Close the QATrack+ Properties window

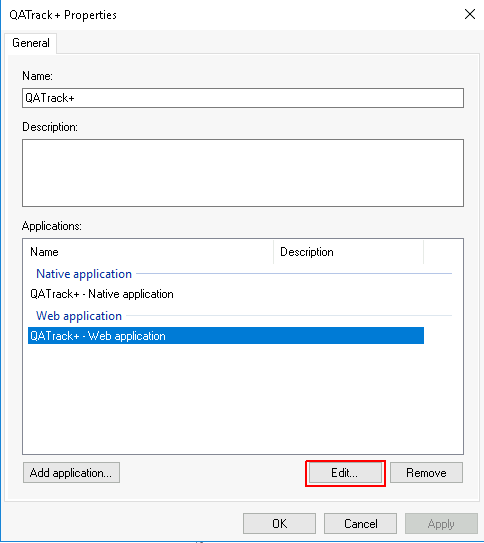(x=470, y=14)
